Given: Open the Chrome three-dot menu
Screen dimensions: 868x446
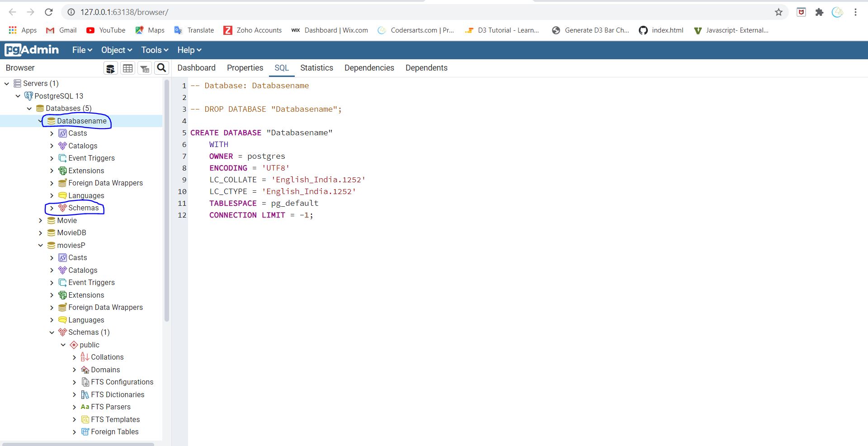Looking at the screenshot, I should coord(855,12).
